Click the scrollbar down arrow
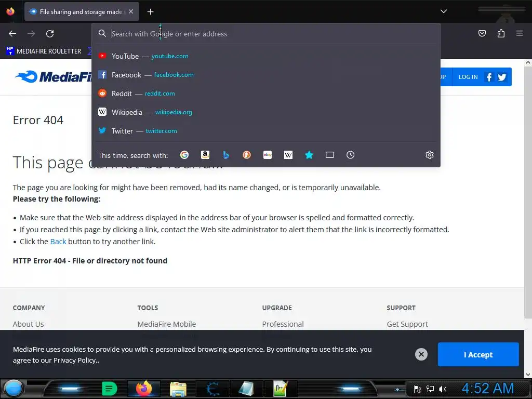The width and height of the screenshot is (532, 399). tap(528, 375)
